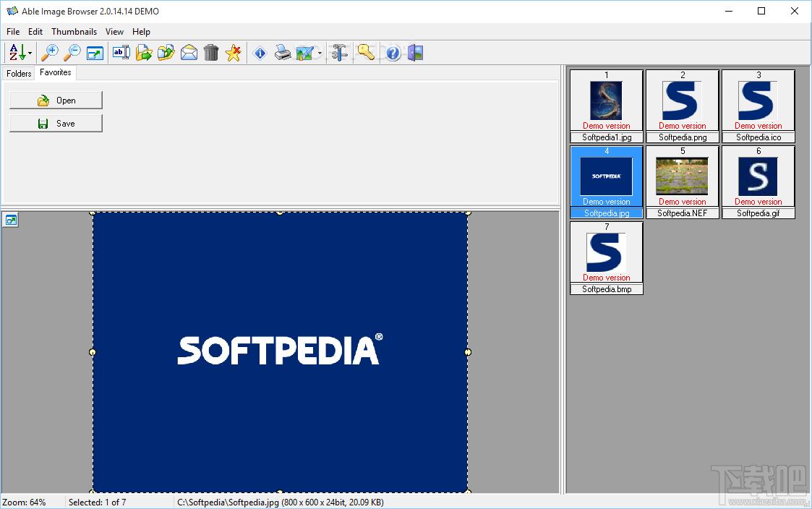Open image information blue icon
Image resolution: width=812 pixels, height=509 pixels.
260,53
